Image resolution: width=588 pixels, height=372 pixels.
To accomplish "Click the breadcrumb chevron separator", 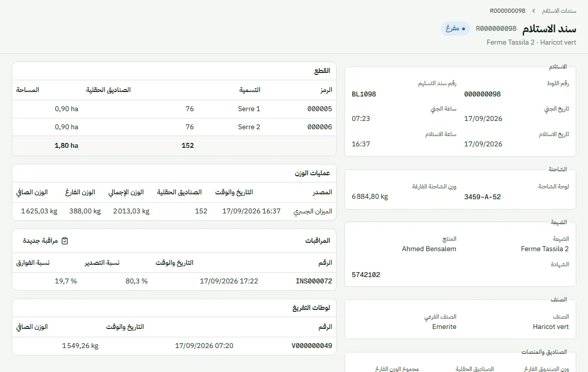I will pos(534,11).
